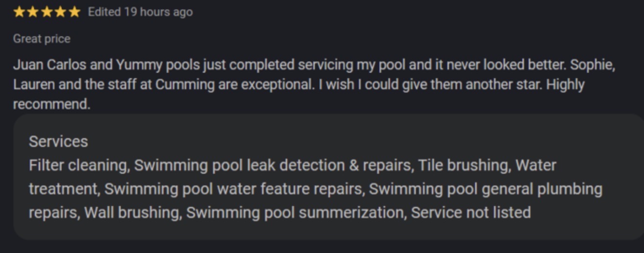
Task: Click the first gold rating star
Action: pos(20,12)
